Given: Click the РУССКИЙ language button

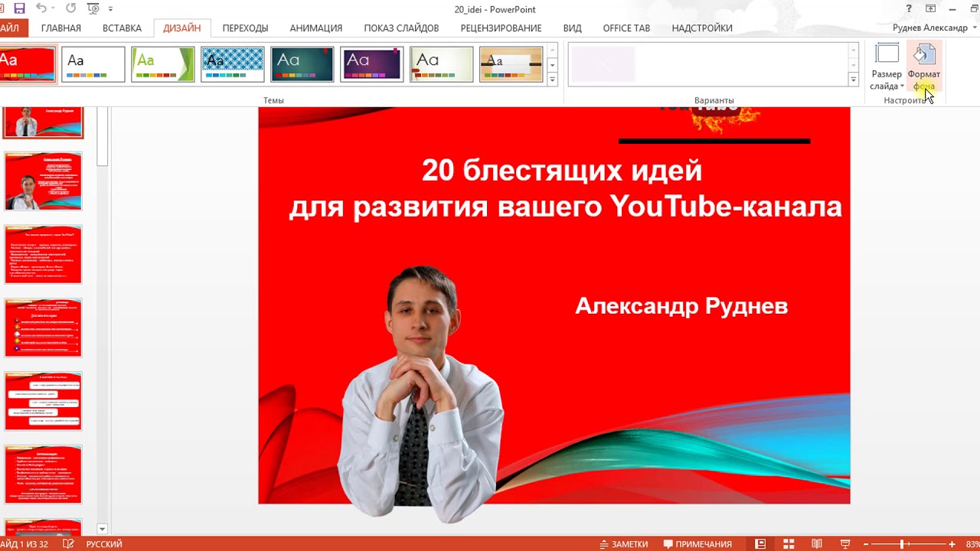Looking at the screenshot, I should 104,544.
